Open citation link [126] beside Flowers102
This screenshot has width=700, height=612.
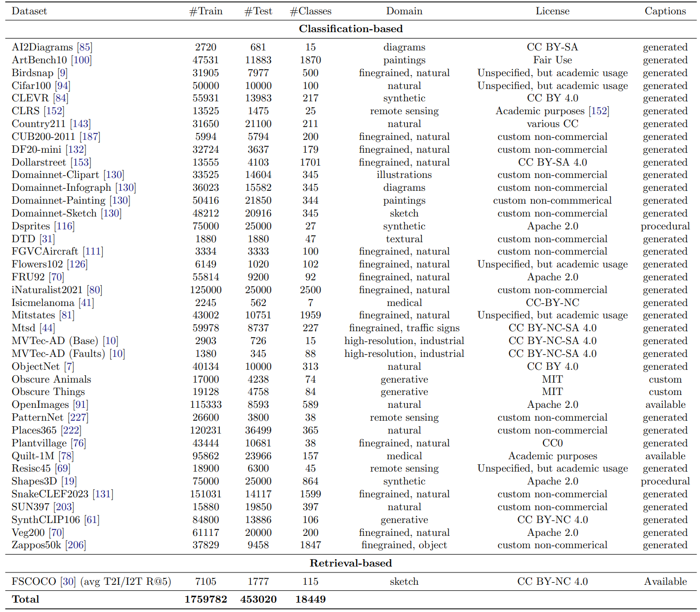pos(77,264)
